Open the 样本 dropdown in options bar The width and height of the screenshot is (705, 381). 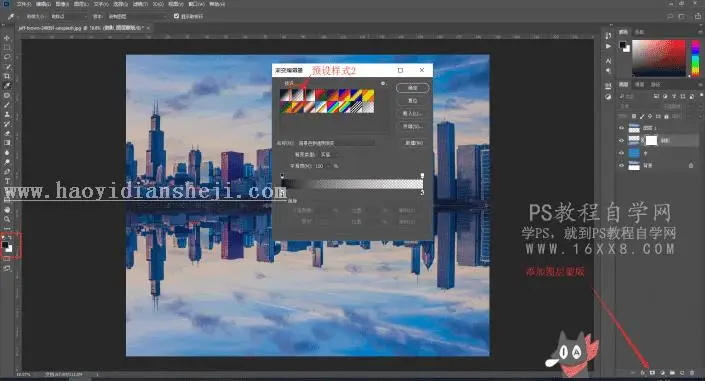pyautogui.click(x=136, y=16)
